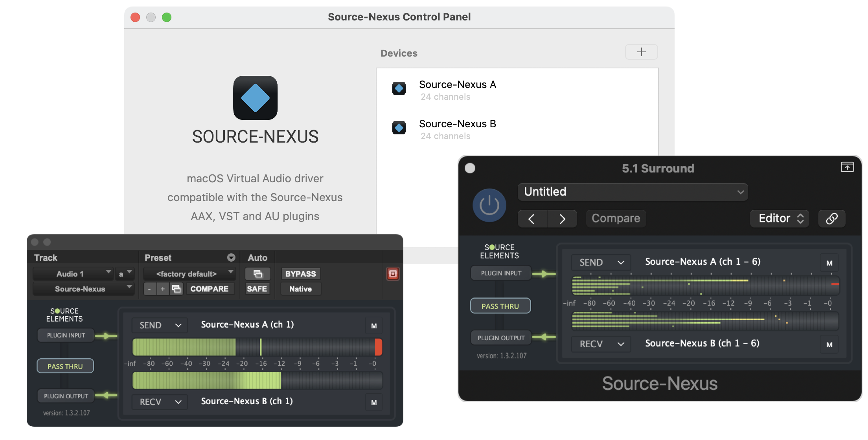Mute RECV Source-Nexus B (ch 1)
The image size is (868, 440).
click(374, 402)
